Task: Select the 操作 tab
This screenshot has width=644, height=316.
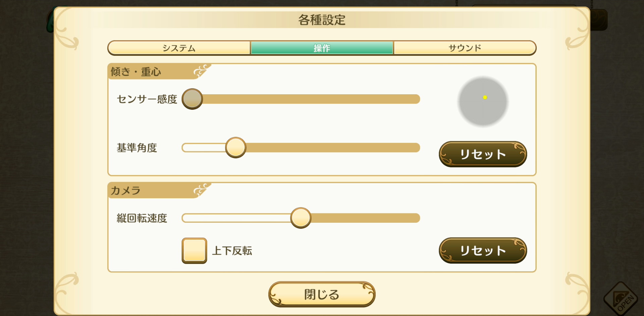Action: (322, 48)
